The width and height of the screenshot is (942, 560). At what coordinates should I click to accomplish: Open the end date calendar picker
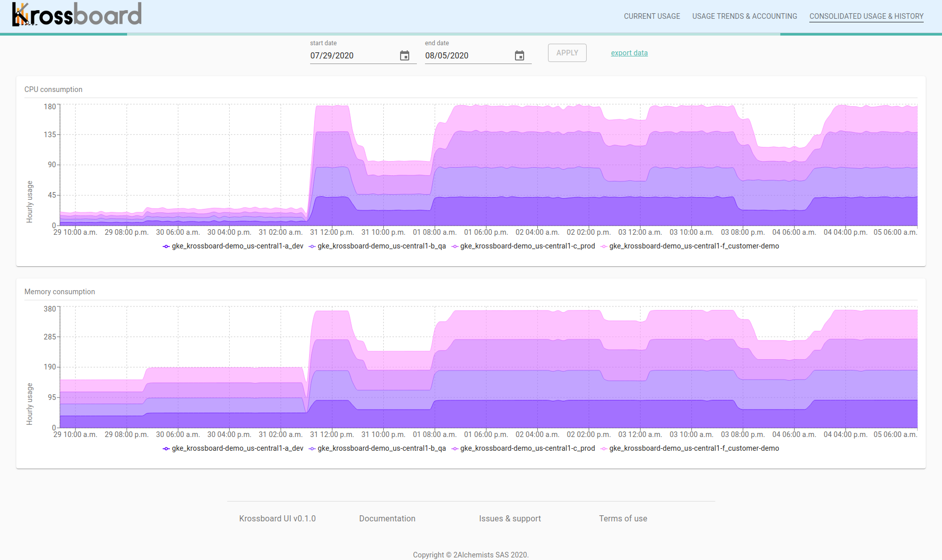[x=519, y=56]
